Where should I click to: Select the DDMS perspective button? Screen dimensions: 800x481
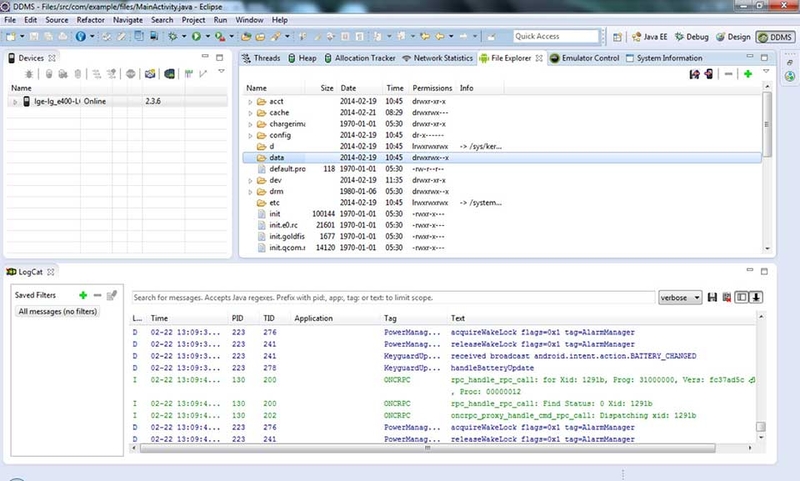coord(775,37)
